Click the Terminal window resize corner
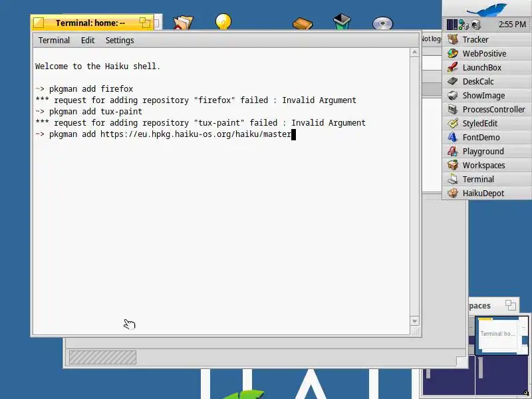 click(x=415, y=331)
